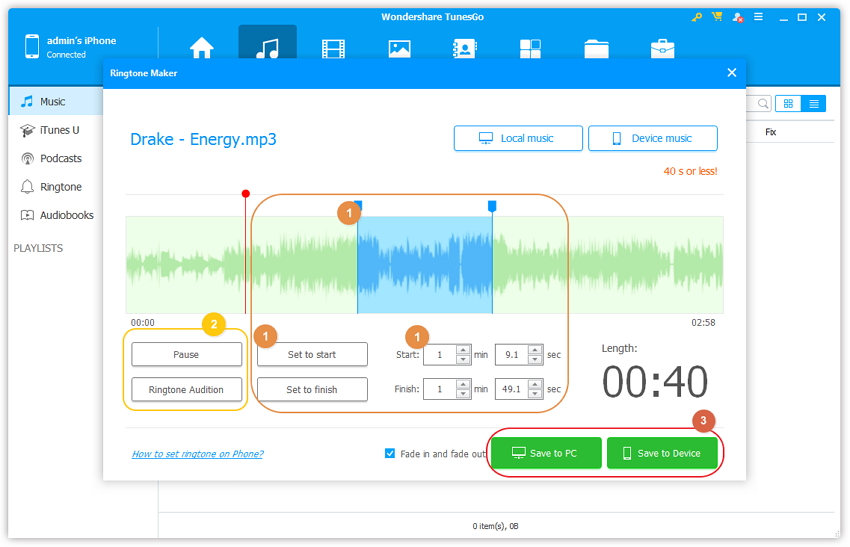The height and width of the screenshot is (547, 850).
Task: Select Audiobooks in the sidebar
Action: tap(66, 215)
